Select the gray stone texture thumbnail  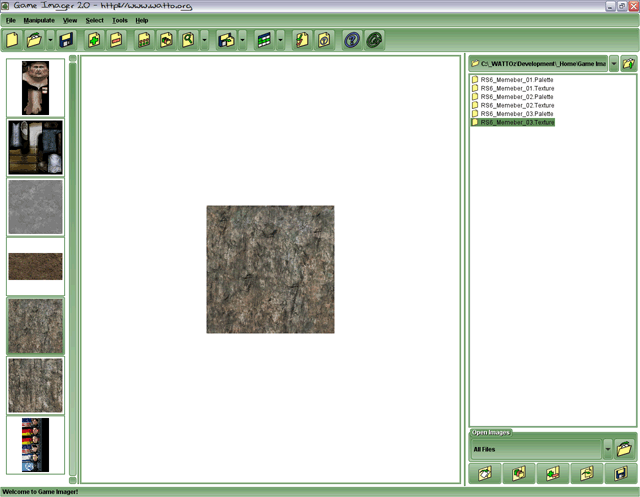[36, 207]
